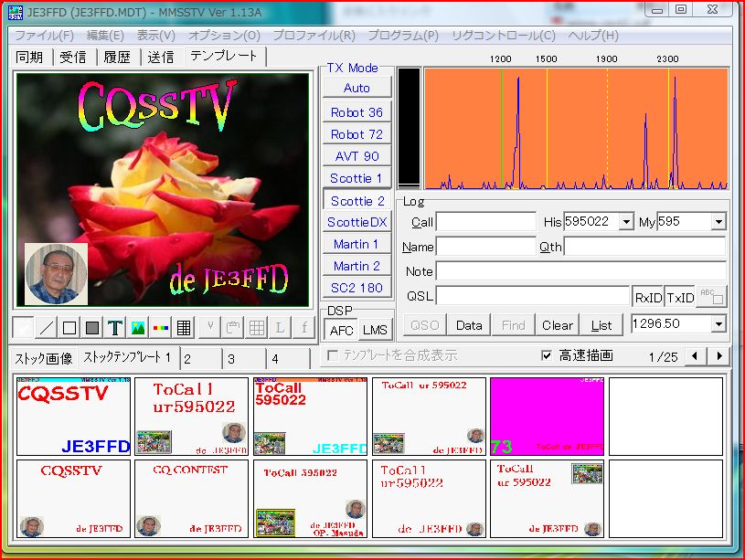Choose the color bar tool icon
Image resolution: width=745 pixels, height=560 pixels.
[x=161, y=327]
